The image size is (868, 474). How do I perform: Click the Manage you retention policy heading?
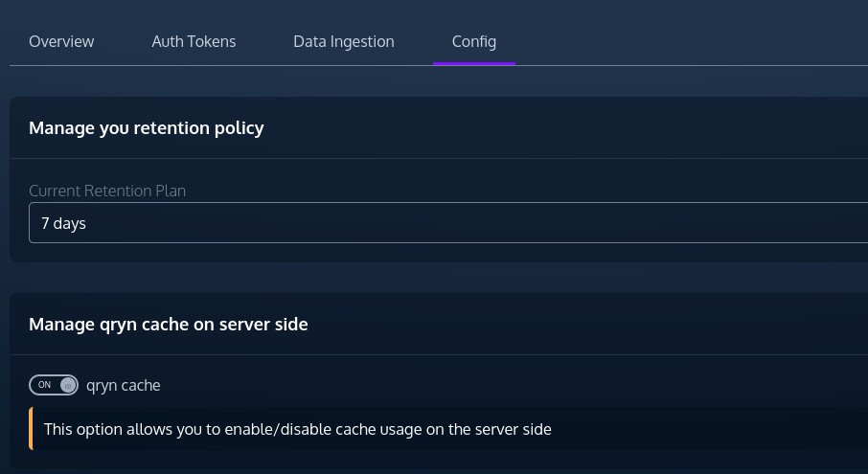click(x=147, y=127)
